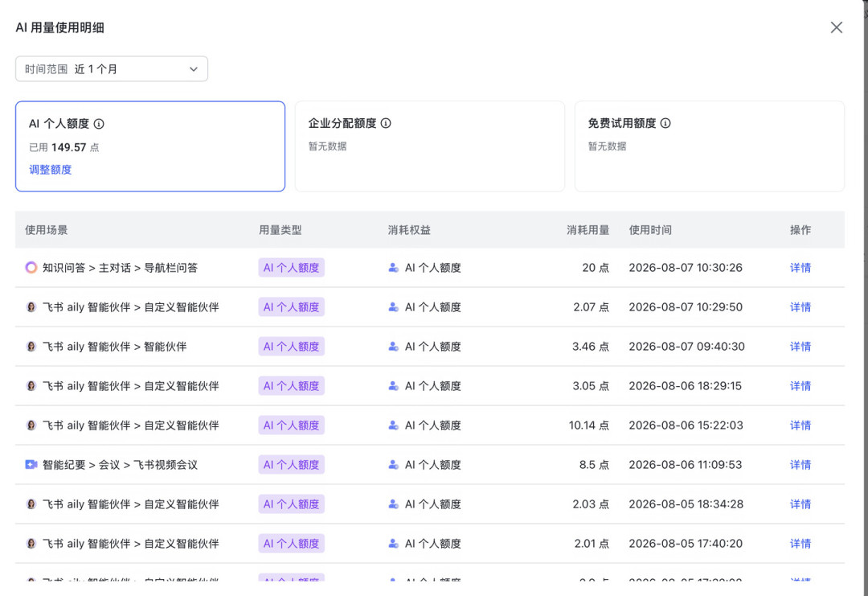Click the info icon beside AI 个人额度

99,124
